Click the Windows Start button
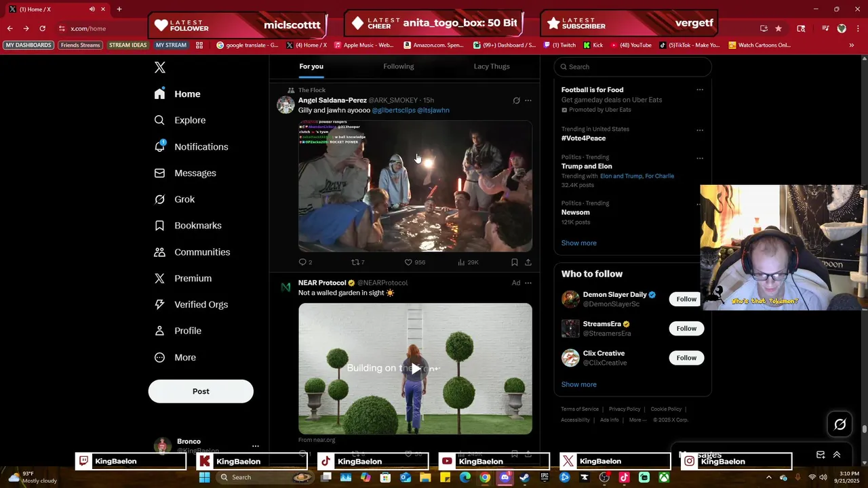 [204, 477]
